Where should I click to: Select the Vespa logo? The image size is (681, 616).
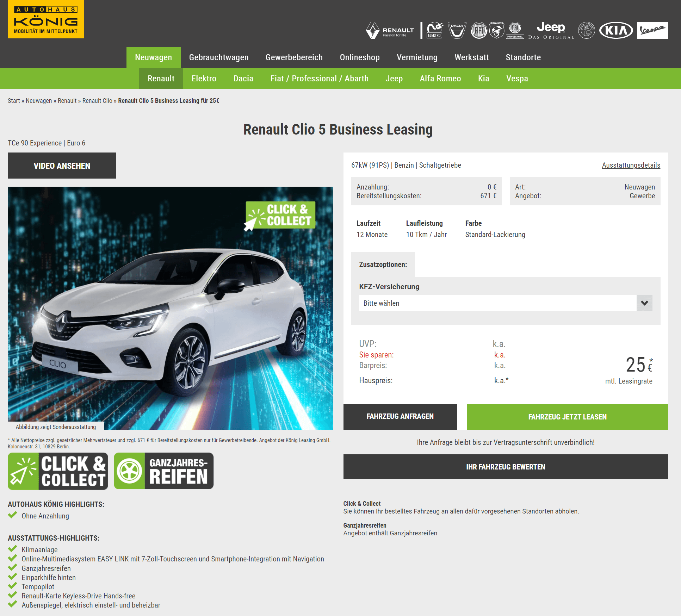(652, 30)
